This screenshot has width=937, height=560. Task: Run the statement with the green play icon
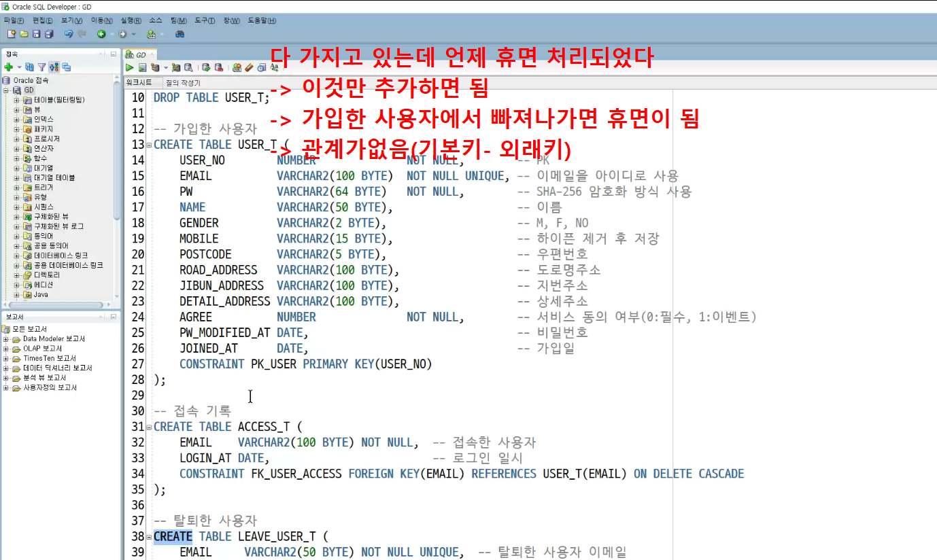129,67
